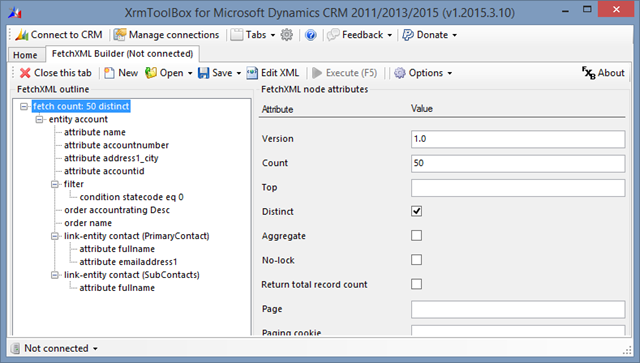Open settings gear in main toolbar
Viewport: 640px width, 363px height.
(x=287, y=35)
